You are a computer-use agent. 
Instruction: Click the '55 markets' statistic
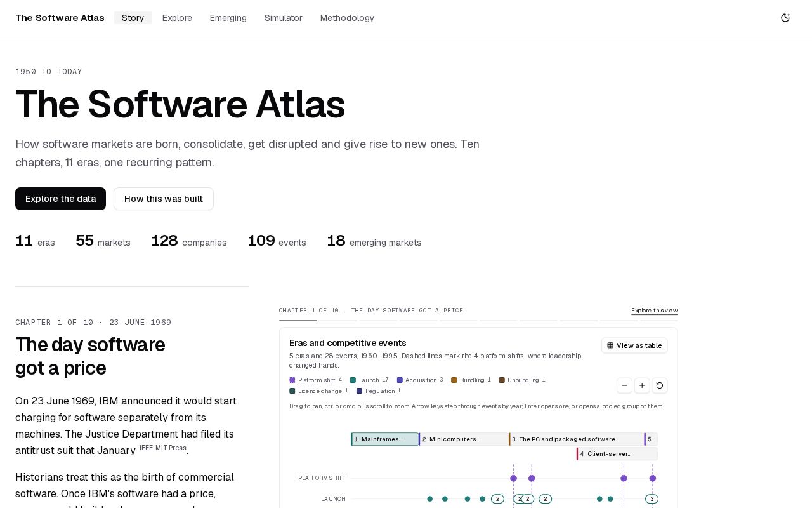pos(103,241)
